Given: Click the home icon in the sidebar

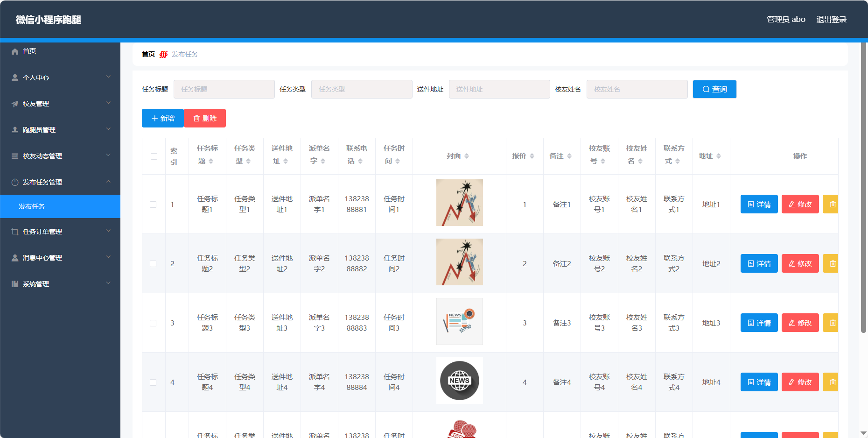Looking at the screenshot, I should tap(15, 51).
